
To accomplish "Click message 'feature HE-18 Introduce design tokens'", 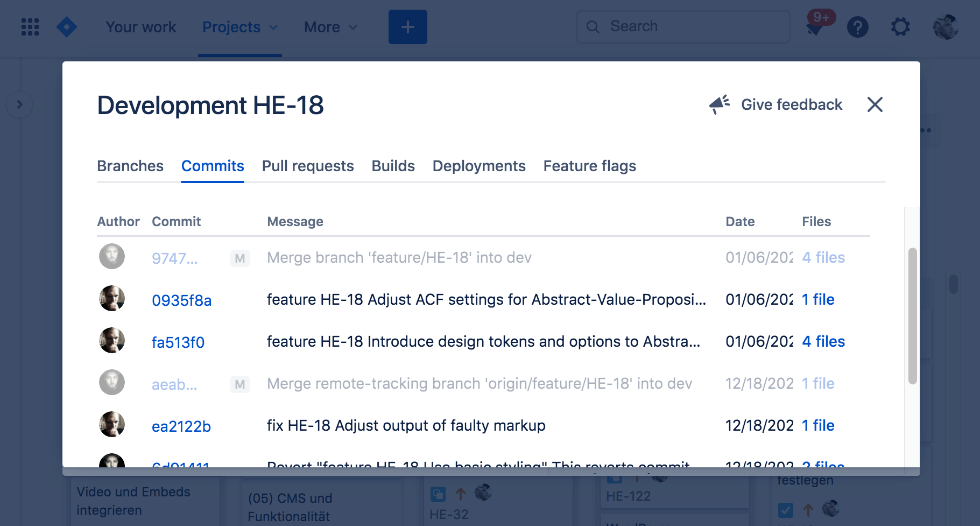I will click(483, 341).
